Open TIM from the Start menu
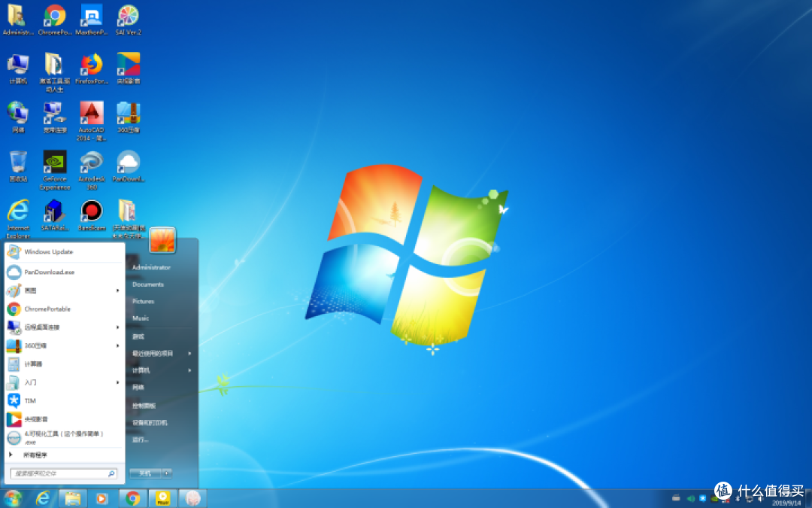Screen dimensions: 812x508 tap(65, 400)
